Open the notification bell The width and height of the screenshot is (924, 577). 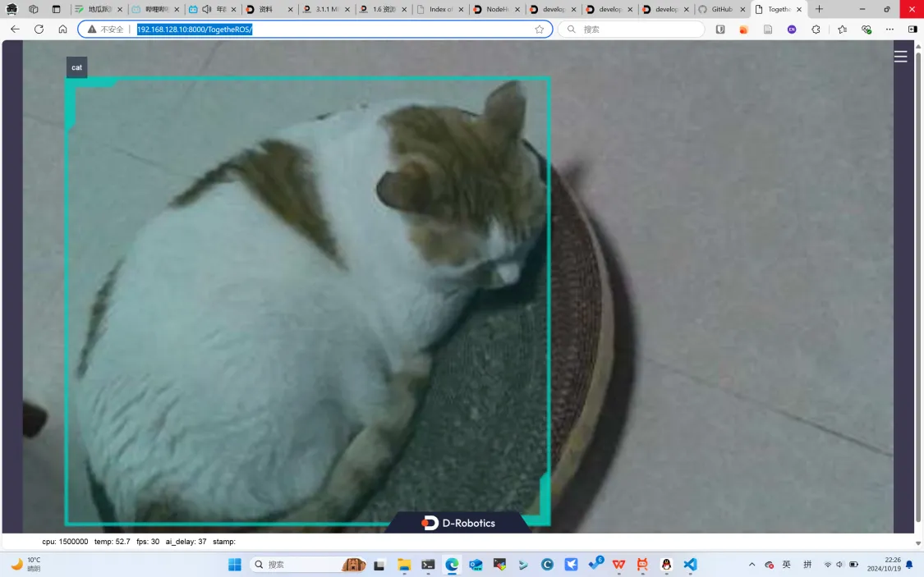click(x=910, y=565)
